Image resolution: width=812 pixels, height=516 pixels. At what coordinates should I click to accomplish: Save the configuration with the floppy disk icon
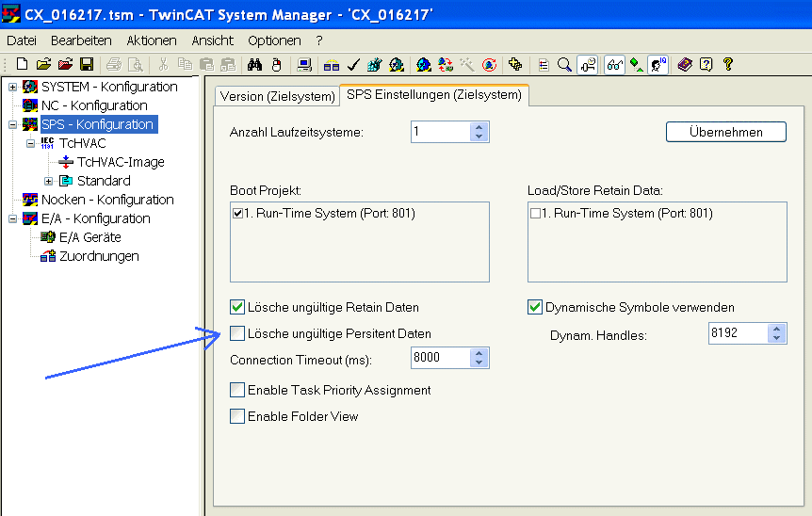87,64
